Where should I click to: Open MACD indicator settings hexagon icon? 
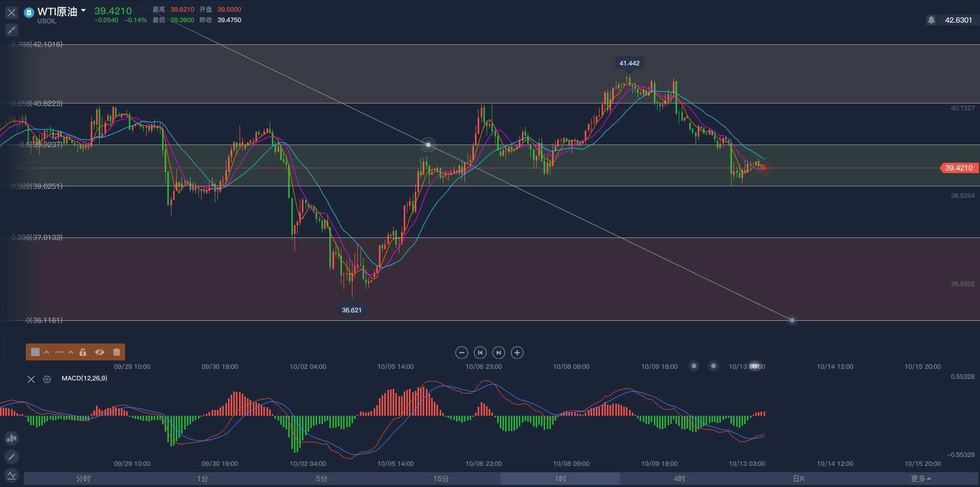pos(47,379)
